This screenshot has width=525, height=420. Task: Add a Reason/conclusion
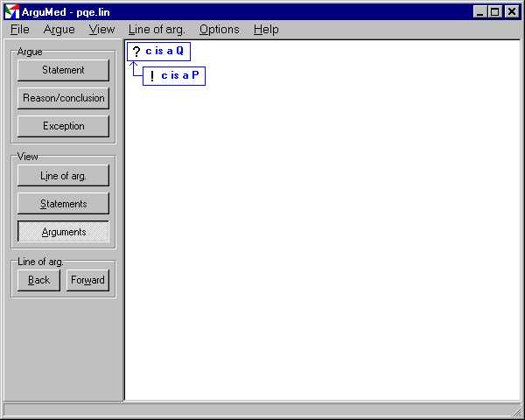coord(63,98)
